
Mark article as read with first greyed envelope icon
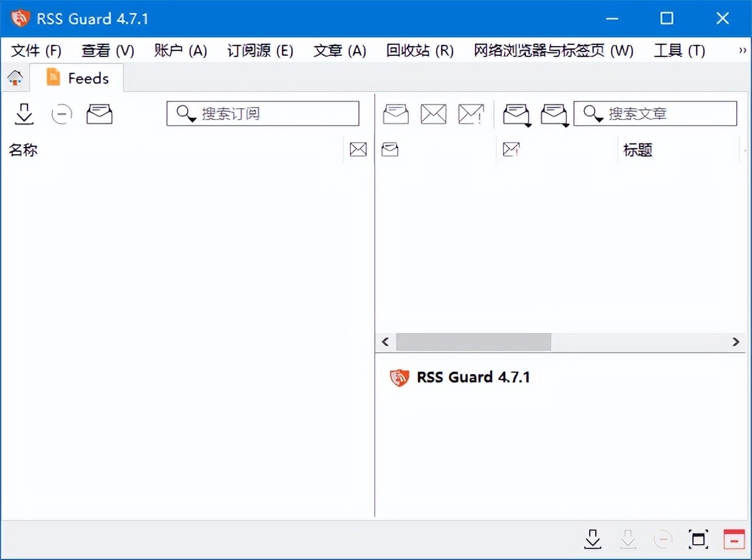coord(396,114)
